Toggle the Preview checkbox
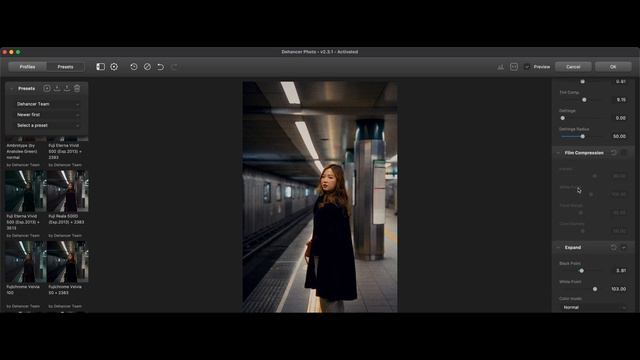 tap(527, 67)
